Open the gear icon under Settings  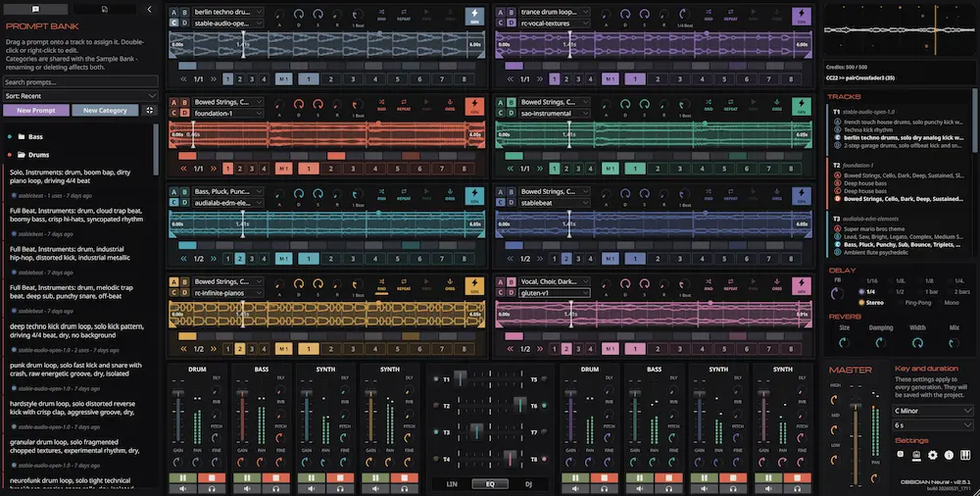(933, 456)
